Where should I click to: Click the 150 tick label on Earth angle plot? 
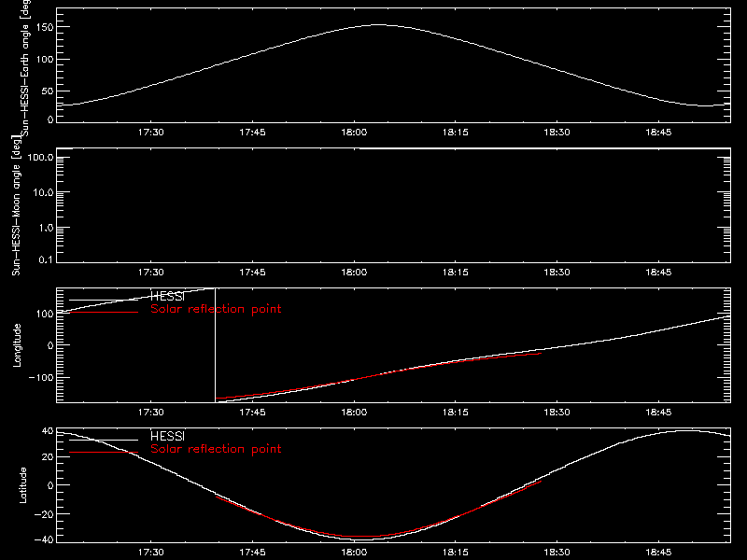click(x=45, y=27)
